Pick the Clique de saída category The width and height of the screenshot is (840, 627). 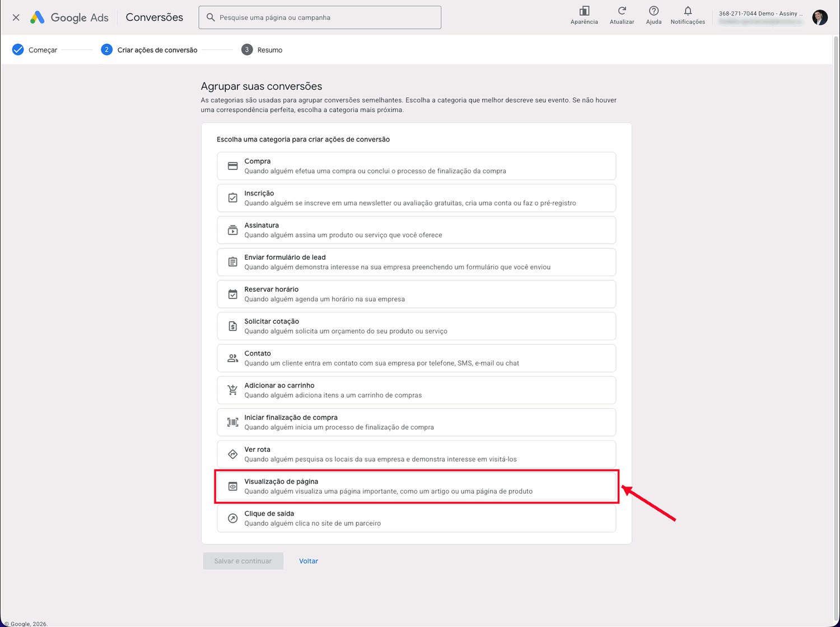pos(417,518)
